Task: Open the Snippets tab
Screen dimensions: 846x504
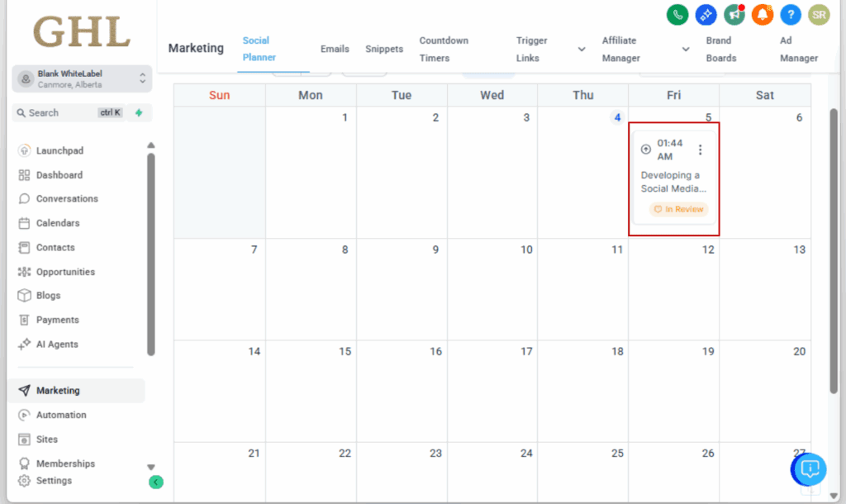Action: (384, 49)
